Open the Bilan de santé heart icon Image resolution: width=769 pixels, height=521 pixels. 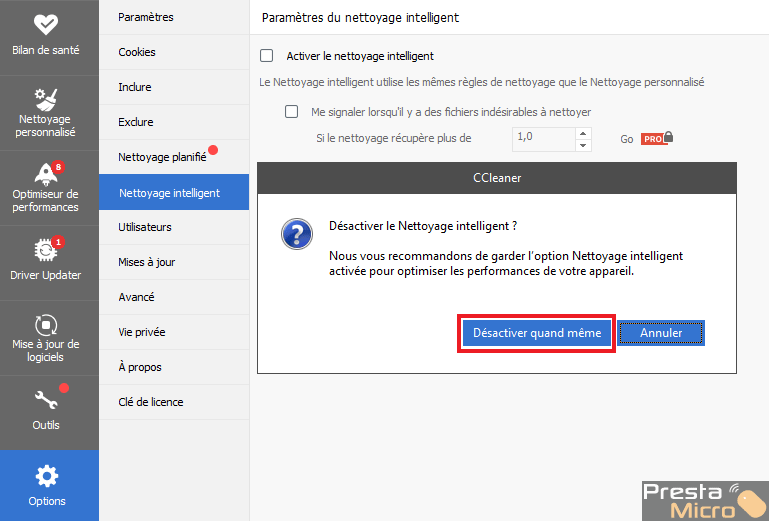pos(46,24)
